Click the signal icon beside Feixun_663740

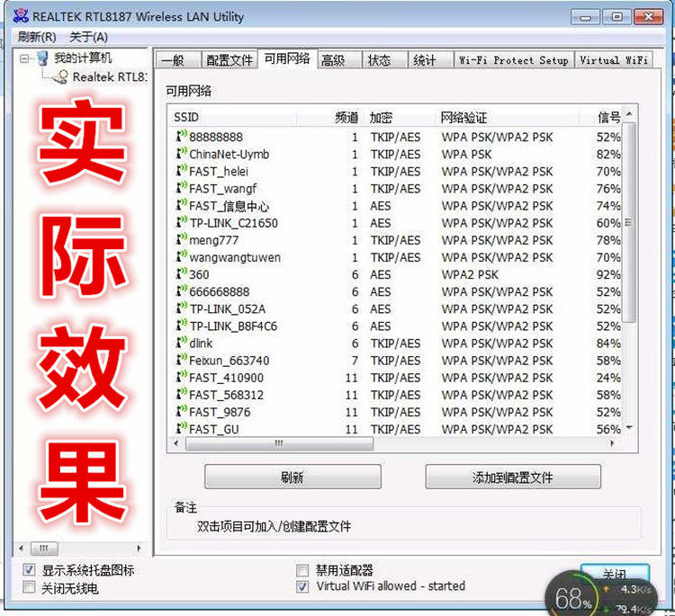point(181,360)
